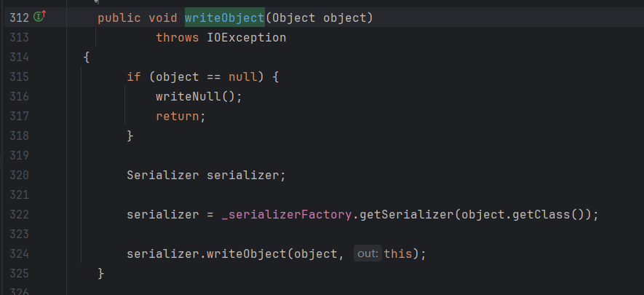This screenshot has width=644, height=295.
Task: Click line number 312 in the gutter
Action: click(x=19, y=17)
